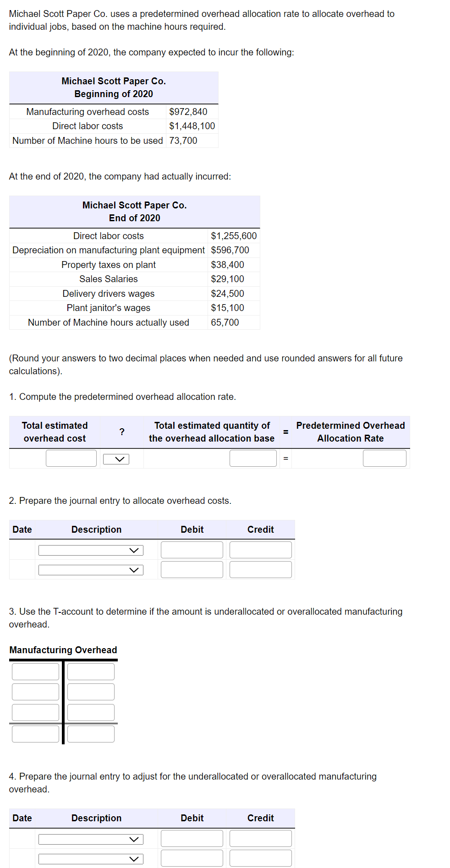Viewport: 450px width, 868px height.
Task: Select the first Credit field in requirement 4
Action: 260,838
